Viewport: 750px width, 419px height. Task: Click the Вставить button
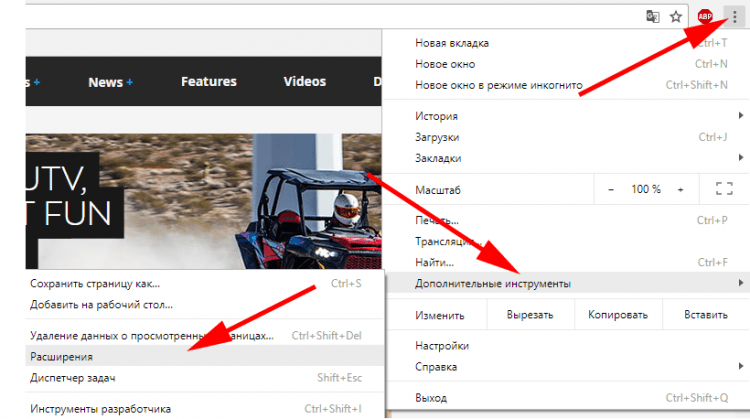click(704, 315)
